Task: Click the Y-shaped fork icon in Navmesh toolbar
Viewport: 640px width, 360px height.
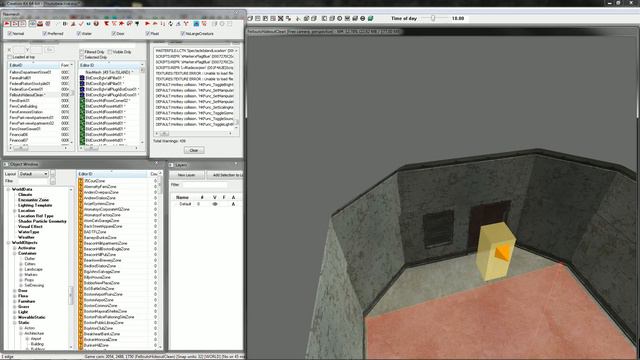Action: pyautogui.click(x=186, y=24)
